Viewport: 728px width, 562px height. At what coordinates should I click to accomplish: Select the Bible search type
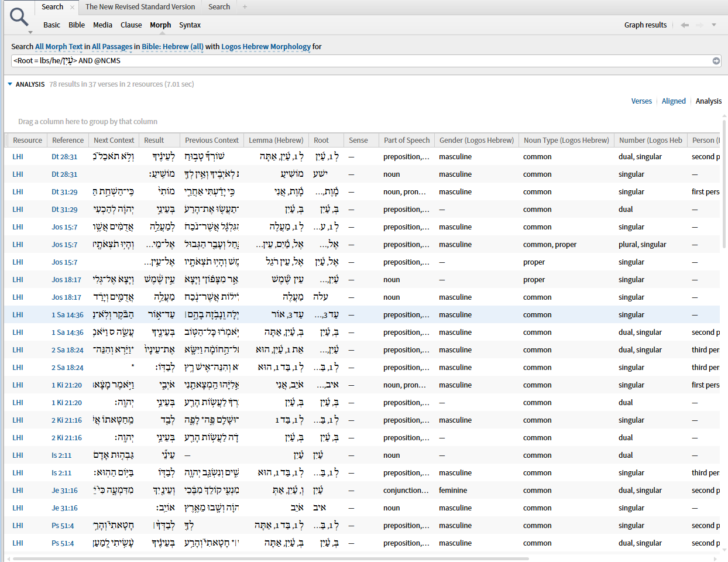click(77, 25)
